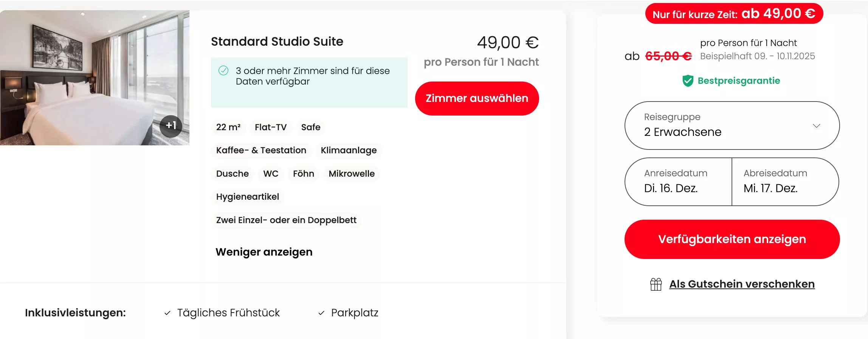Click the red limited-time price banner
Viewport: 868px width, 339px height.
point(734,14)
